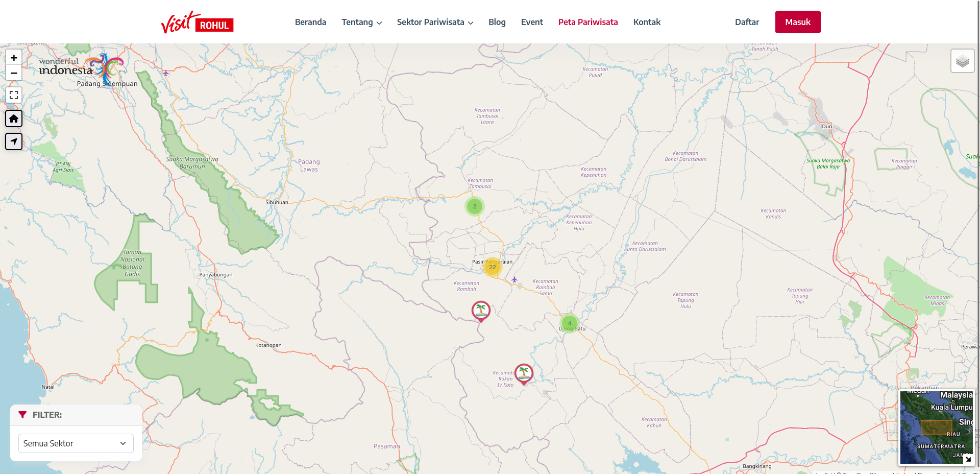This screenshot has height=474, width=980.
Task: Click Taman Nasional Batang Gadis label
Action: (132, 263)
